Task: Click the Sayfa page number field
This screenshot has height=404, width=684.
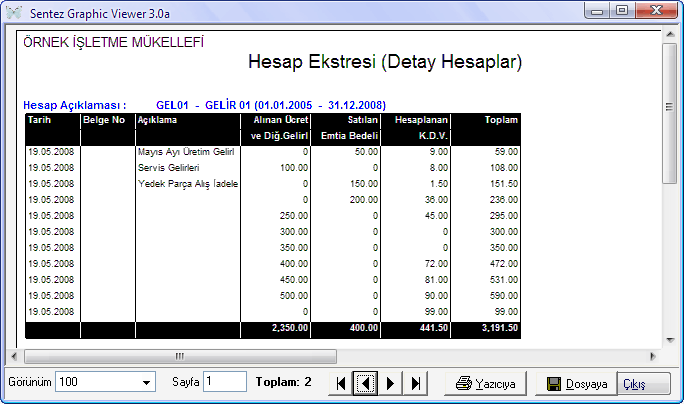Action: [x=224, y=382]
